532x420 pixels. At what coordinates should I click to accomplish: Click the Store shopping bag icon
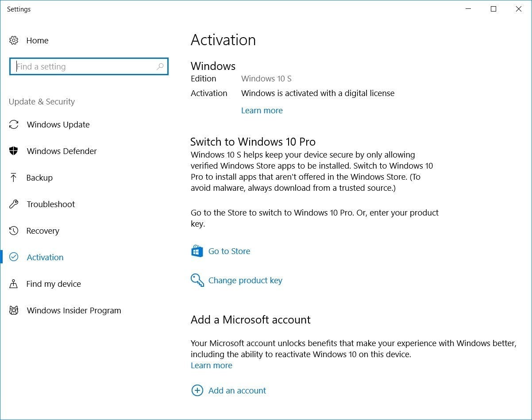point(197,251)
